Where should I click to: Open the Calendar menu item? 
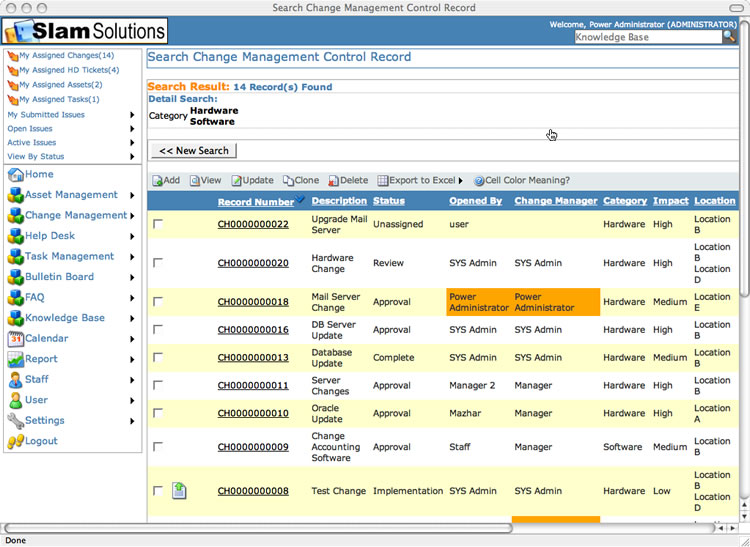[x=46, y=339]
